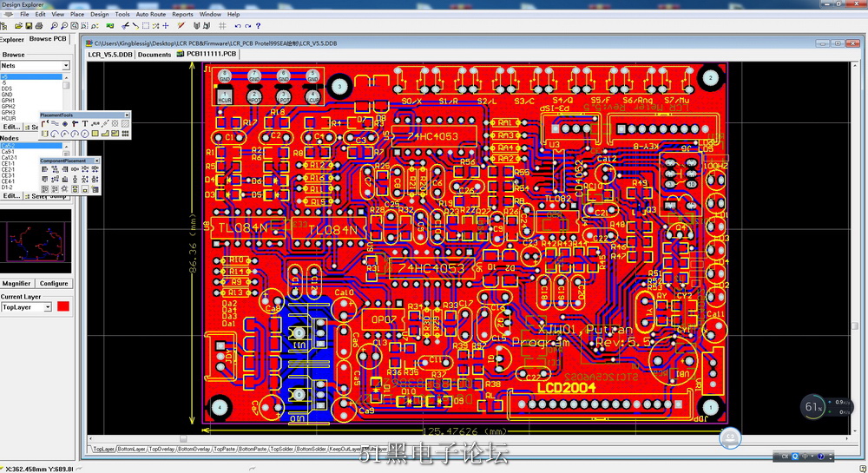Switch to the TopSolder layer tab
The image size is (868, 473).
click(x=282, y=450)
